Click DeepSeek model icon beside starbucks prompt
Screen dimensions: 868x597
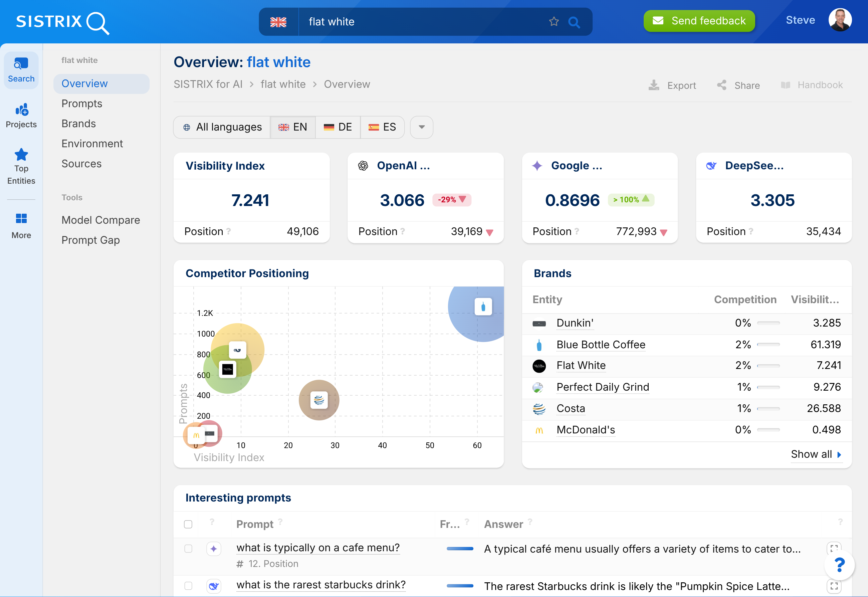(x=214, y=586)
